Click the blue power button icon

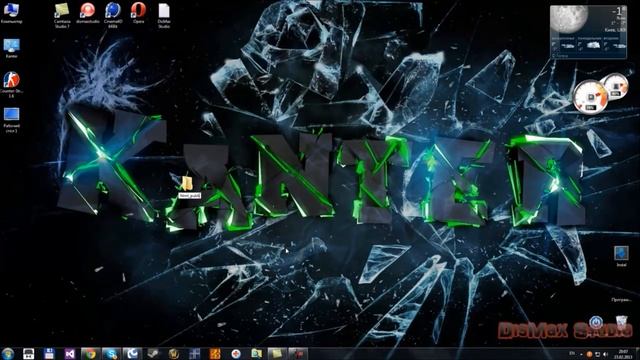tap(596, 322)
